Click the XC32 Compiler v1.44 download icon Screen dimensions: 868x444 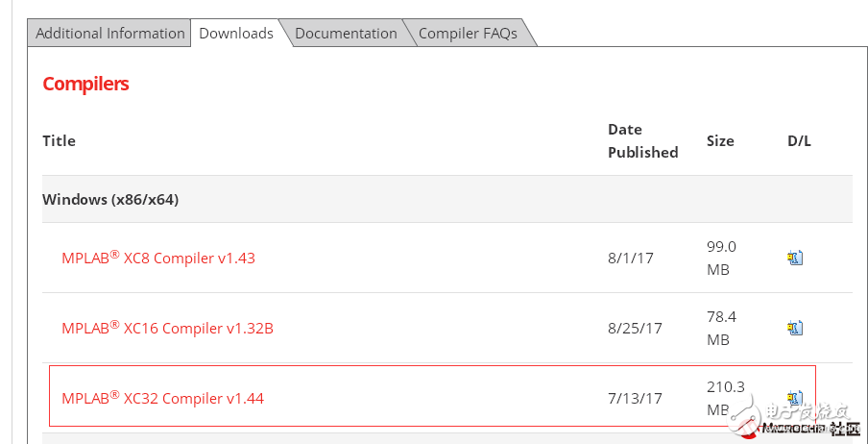(x=795, y=397)
